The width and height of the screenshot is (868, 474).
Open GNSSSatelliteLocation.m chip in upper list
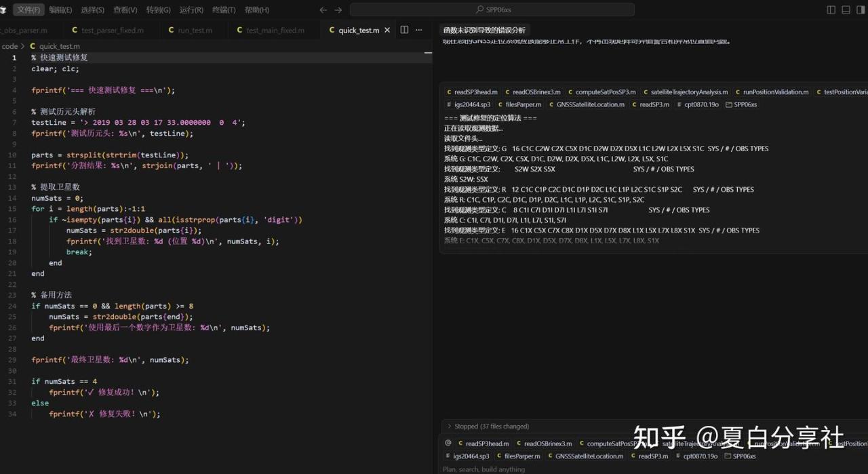click(x=586, y=104)
